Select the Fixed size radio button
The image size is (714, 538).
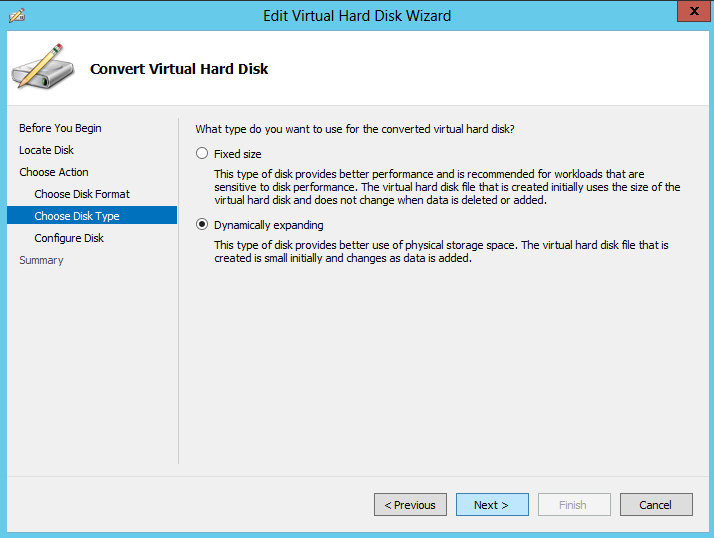[x=203, y=154]
